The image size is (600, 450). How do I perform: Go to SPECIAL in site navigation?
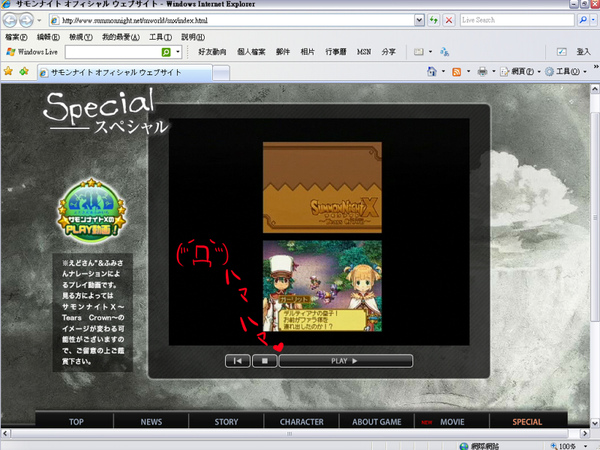tap(527, 422)
